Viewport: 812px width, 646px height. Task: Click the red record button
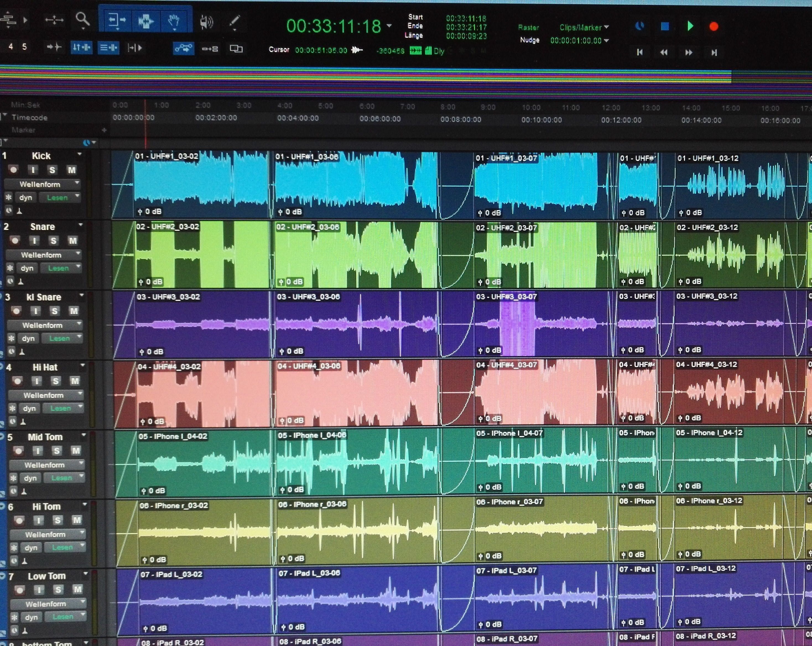click(x=714, y=27)
